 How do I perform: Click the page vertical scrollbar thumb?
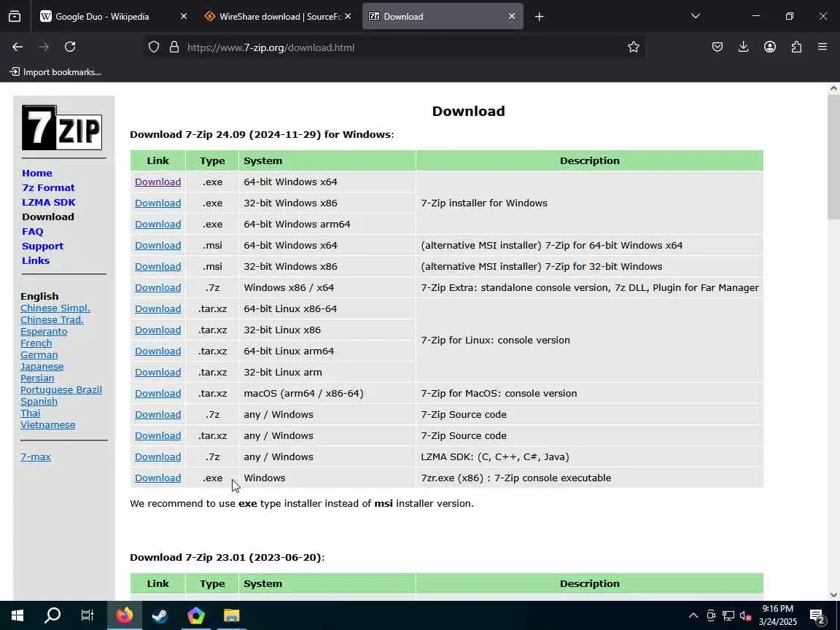(x=833, y=157)
